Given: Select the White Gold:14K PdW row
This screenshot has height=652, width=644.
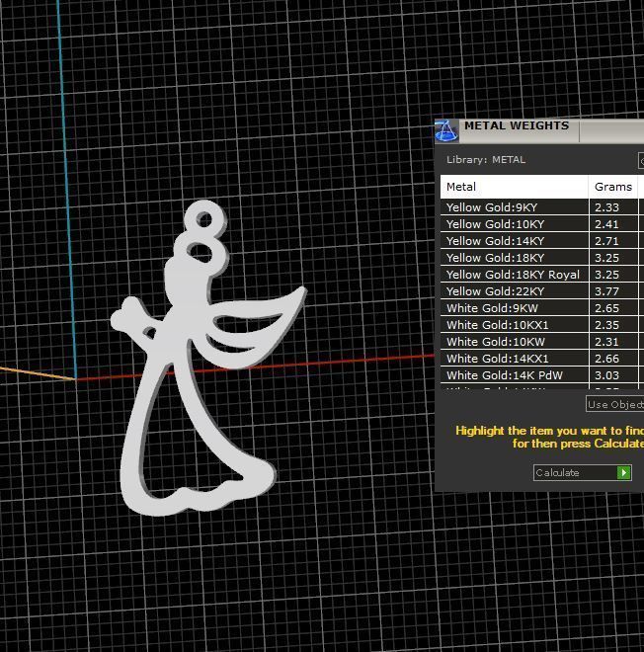Looking at the screenshot, I should pos(542,375).
